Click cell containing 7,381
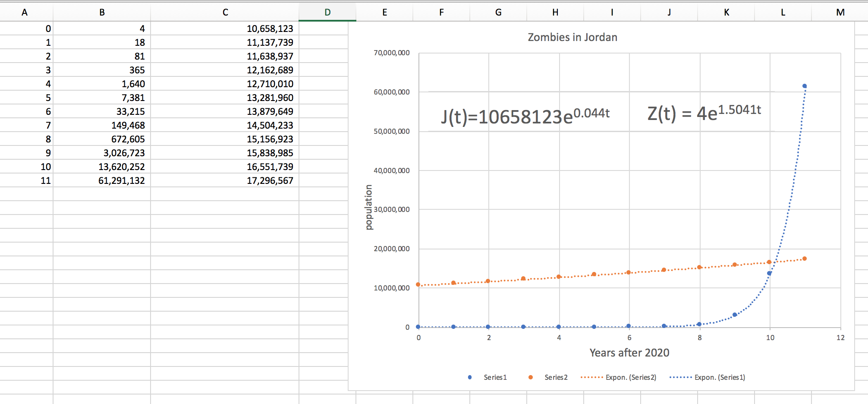The height and width of the screenshot is (404, 868). [102, 98]
